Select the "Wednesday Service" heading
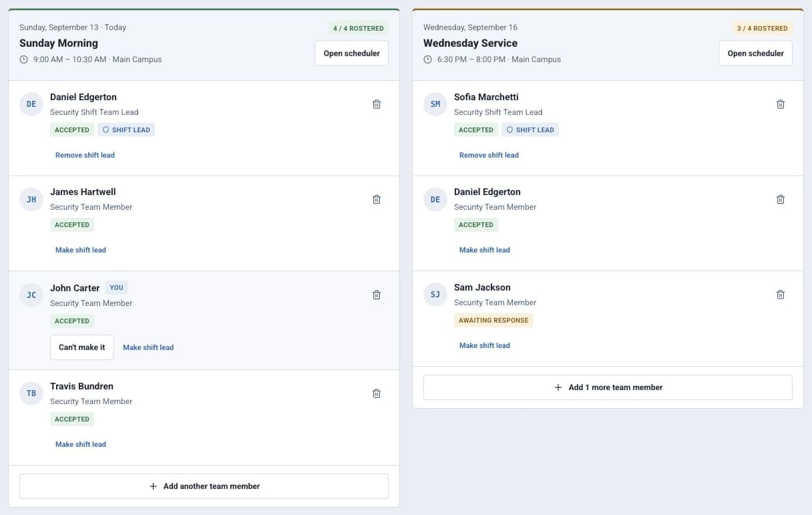The image size is (812, 515). pos(470,43)
